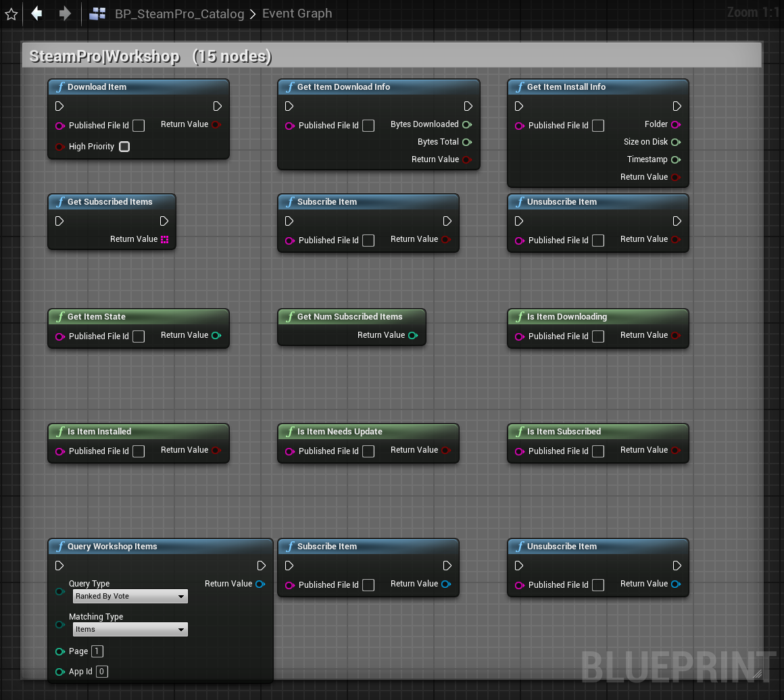This screenshot has width=784, height=700.
Task: Click the Page input pin
Action: 60,651
